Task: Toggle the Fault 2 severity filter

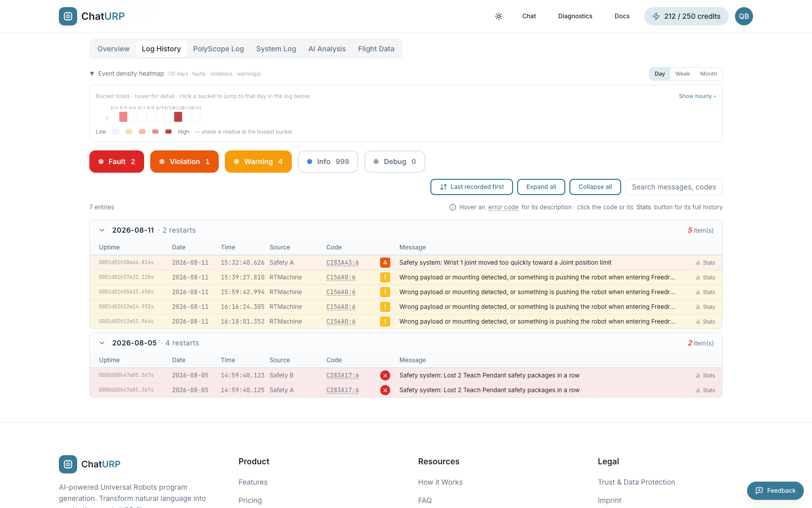Action: point(117,162)
